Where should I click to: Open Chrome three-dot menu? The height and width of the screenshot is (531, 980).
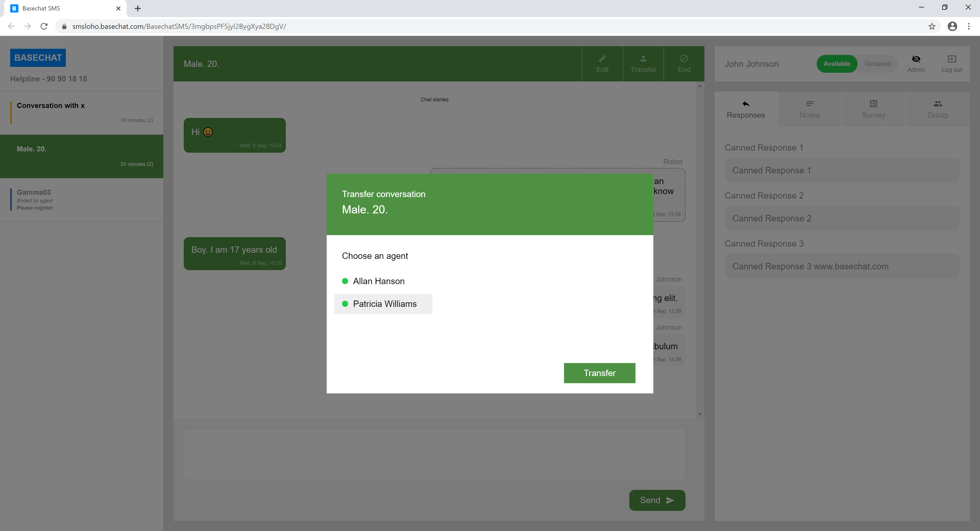[969, 26]
